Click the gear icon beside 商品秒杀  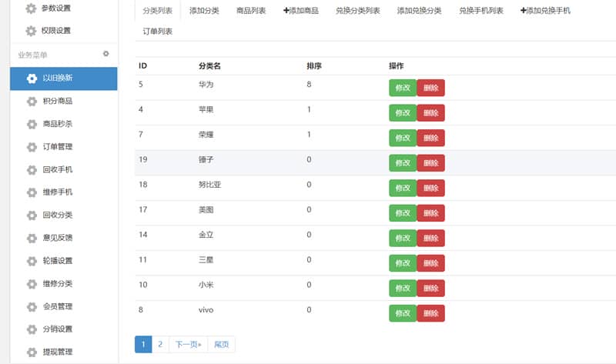pyautogui.click(x=32, y=124)
